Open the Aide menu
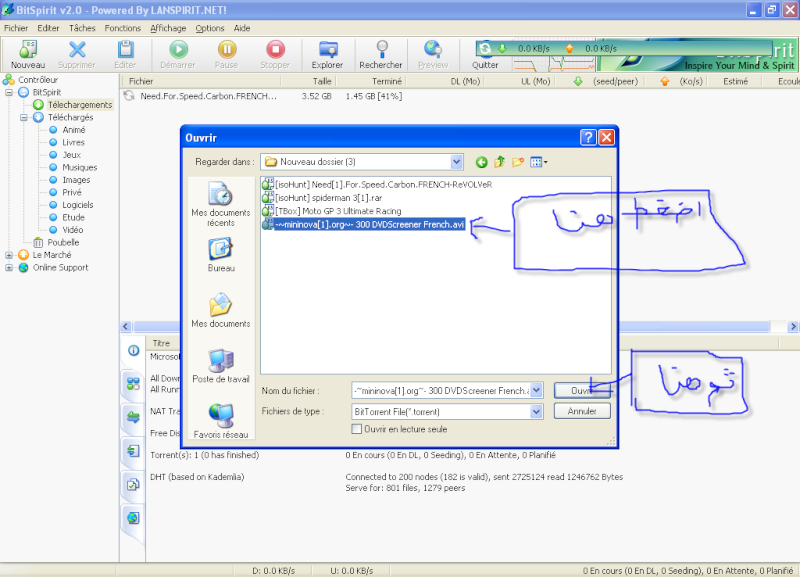 pos(242,28)
